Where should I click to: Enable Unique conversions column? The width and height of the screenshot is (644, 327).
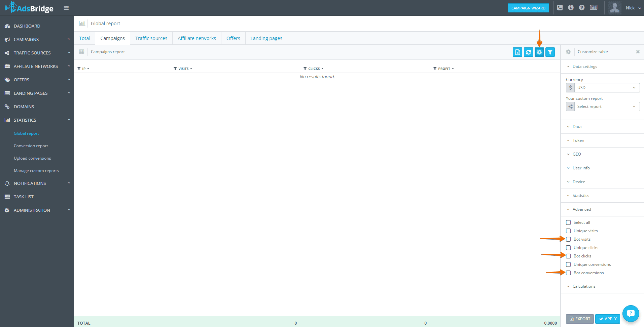pyautogui.click(x=568, y=264)
